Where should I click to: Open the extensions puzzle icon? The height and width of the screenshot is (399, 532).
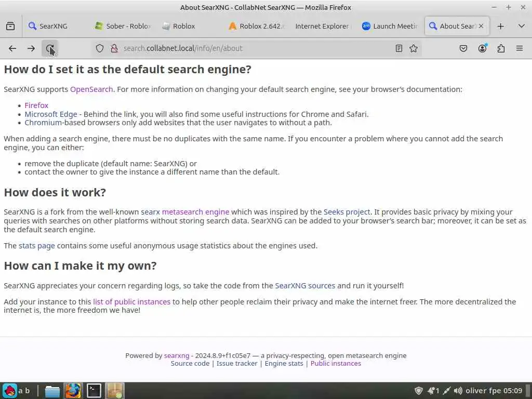pos(501,48)
